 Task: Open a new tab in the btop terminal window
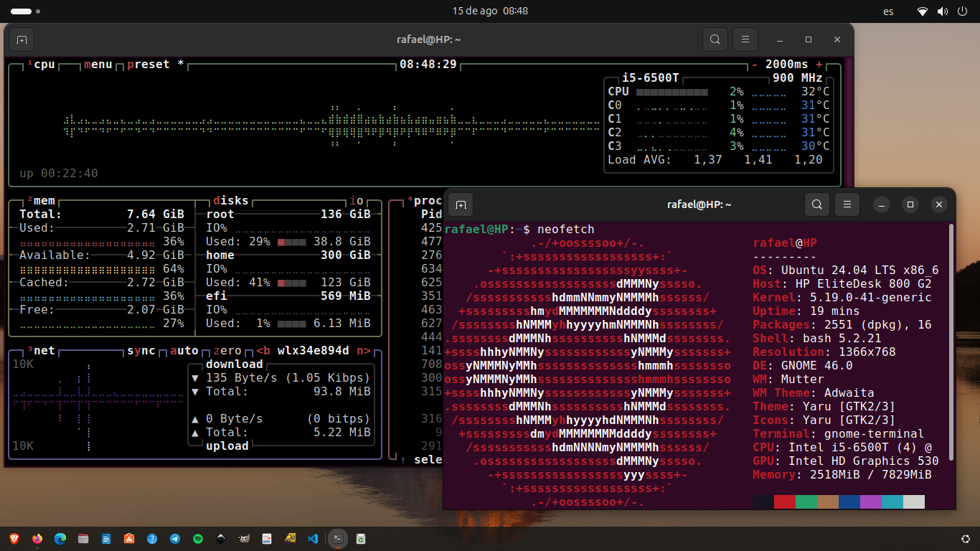pyautogui.click(x=22, y=39)
